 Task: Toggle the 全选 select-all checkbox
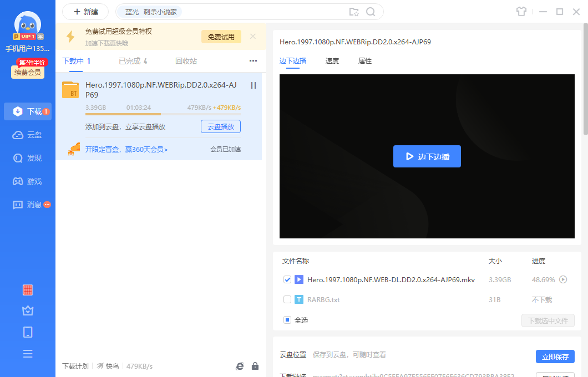(x=287, y=320)
